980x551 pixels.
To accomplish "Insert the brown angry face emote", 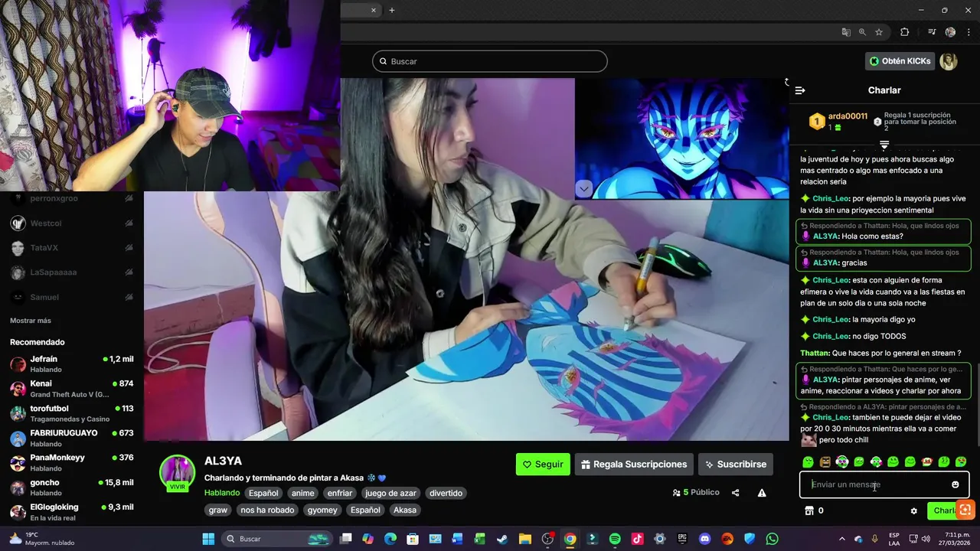I will coord(825,461).
